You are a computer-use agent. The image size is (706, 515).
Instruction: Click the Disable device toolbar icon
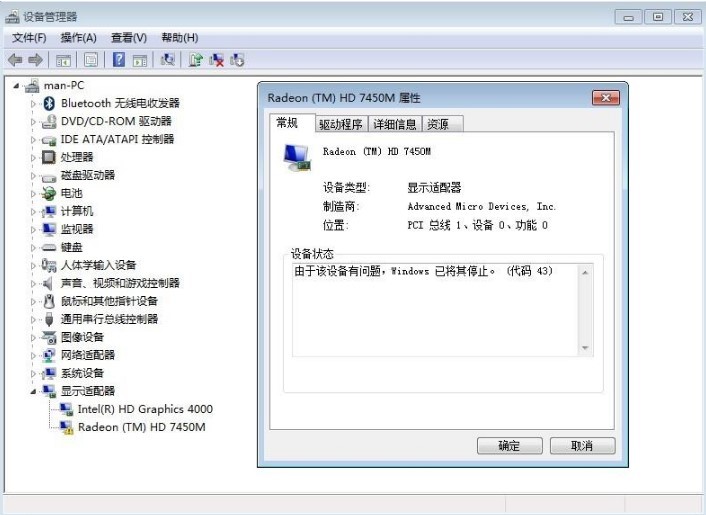click(237, 59)
